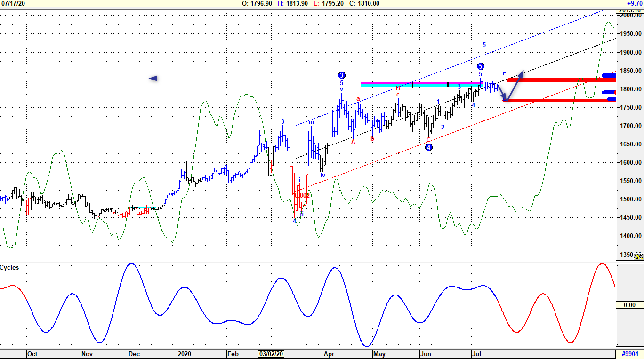The image size is (644, 359).
Task: Select the blue left-pointing triangle marker
Action: [x=153, y=78]
